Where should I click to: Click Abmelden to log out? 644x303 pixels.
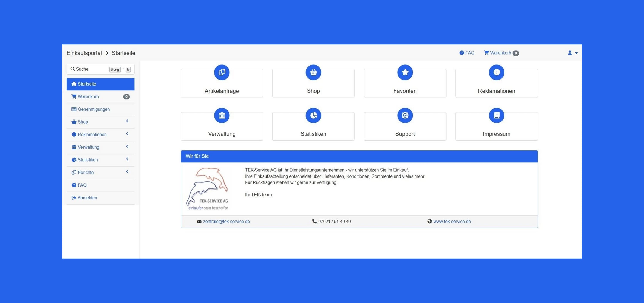(87, 198)
